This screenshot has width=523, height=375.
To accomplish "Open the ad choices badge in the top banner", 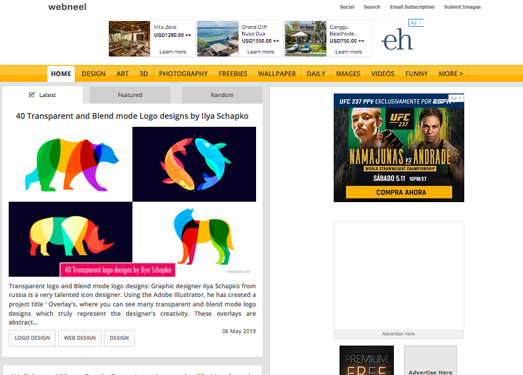I will tap(416, 23).
